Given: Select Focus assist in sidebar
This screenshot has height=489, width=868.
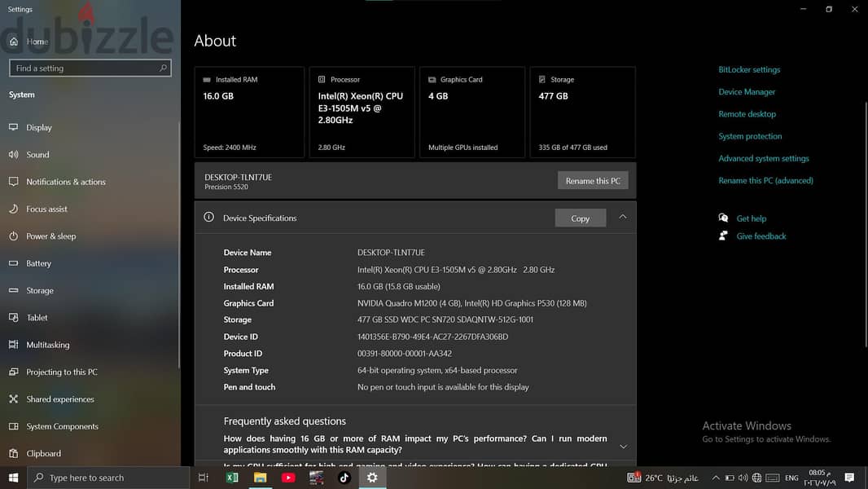Looking at the screenshot, I should [x=46, y=209].
